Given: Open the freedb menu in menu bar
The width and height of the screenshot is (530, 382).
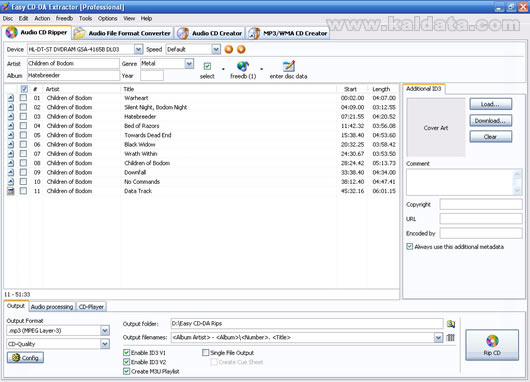Looking at the screenshot, I should 64,18.
